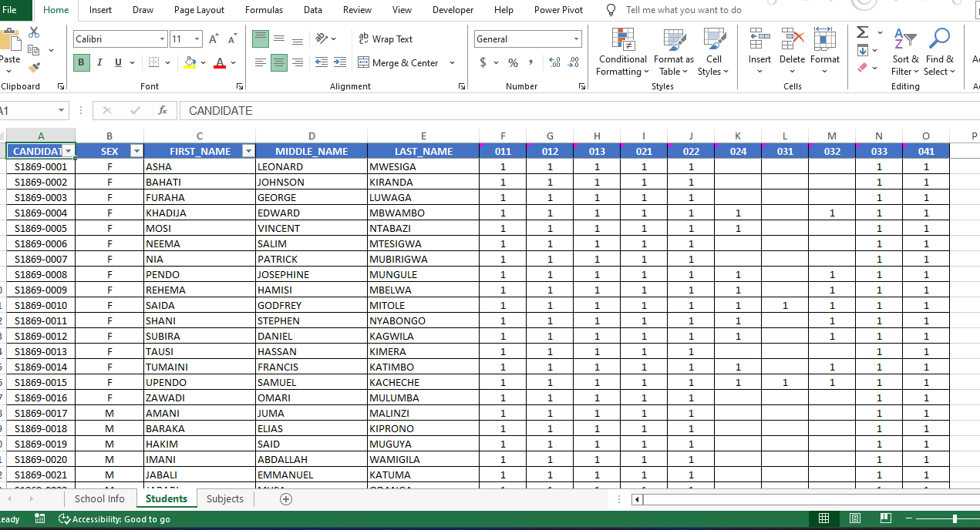The height and width of the screenshot is (530, 980).
Task: Open the SEX column filter dropdown
Action: (x=136, y=151)
